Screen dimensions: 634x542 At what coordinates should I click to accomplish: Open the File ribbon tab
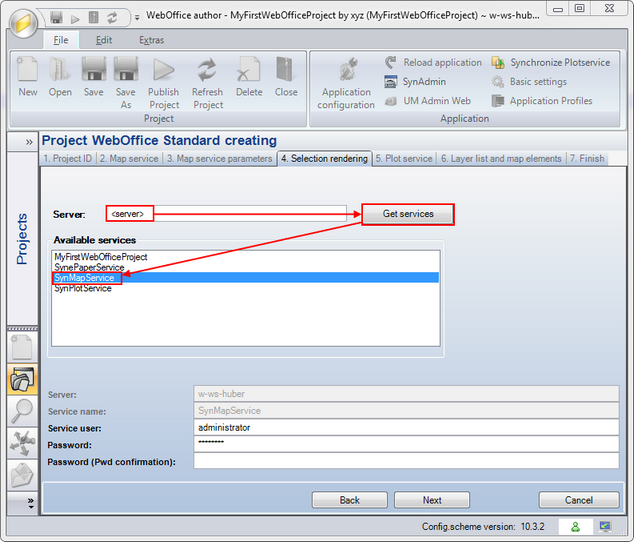[61, 40]
